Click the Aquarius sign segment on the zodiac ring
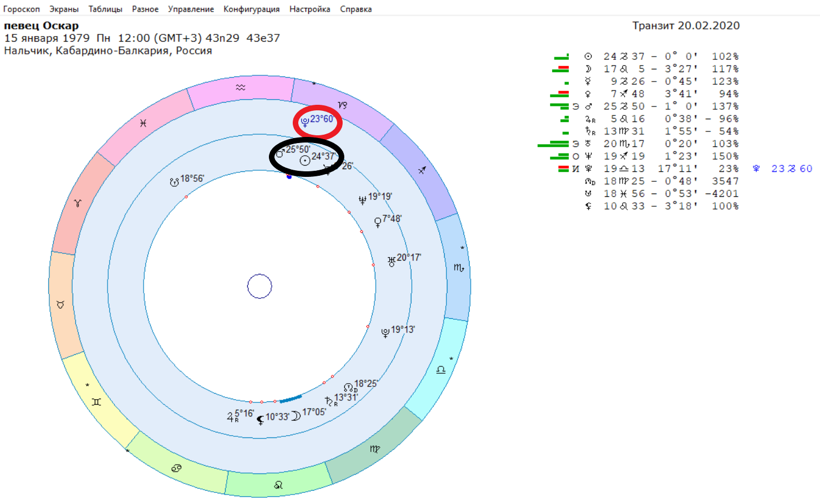820x504 pixels. tap(240, 88)
